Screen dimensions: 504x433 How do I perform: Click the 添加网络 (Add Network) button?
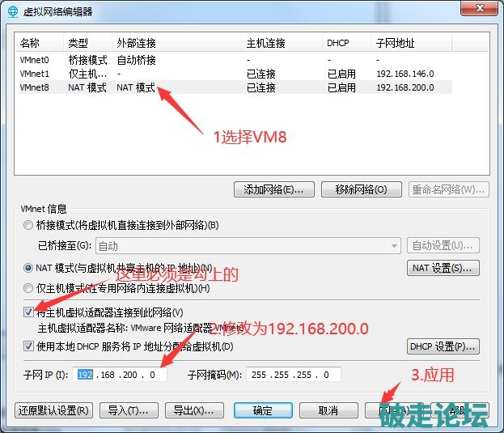(273, 189)
